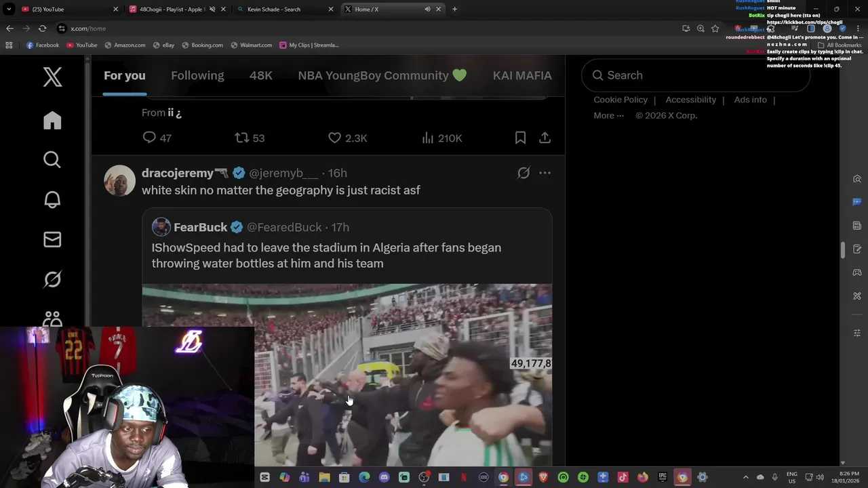The image size is (868, 488).
Task: Open eBay bookmark
Action: tap(163, 45)
